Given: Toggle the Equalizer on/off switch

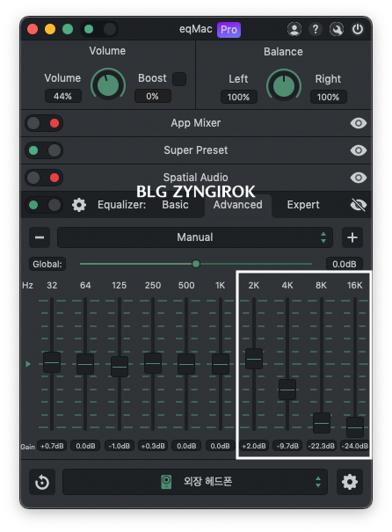Looking at the screenshot, I should click(x=44, y=205).
